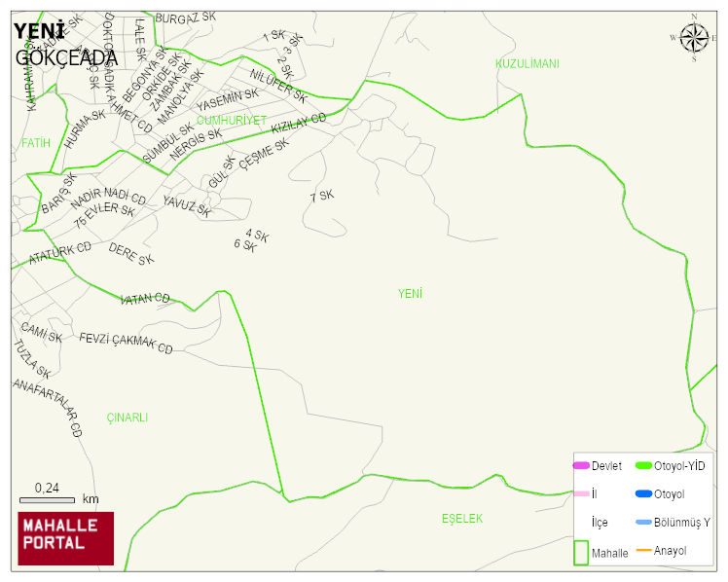This screenshot has width=728, height=582.
Task: Click the İl pink legend swatch
Action: click(x=581, y=493)
